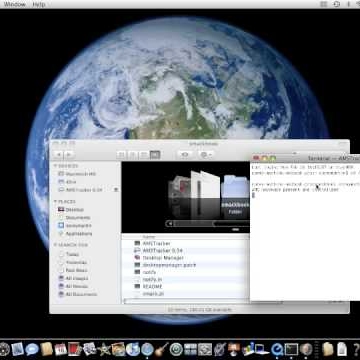
Task: Open Mail from the Dock
Action: pyautogui.click(x=17, y=349)
